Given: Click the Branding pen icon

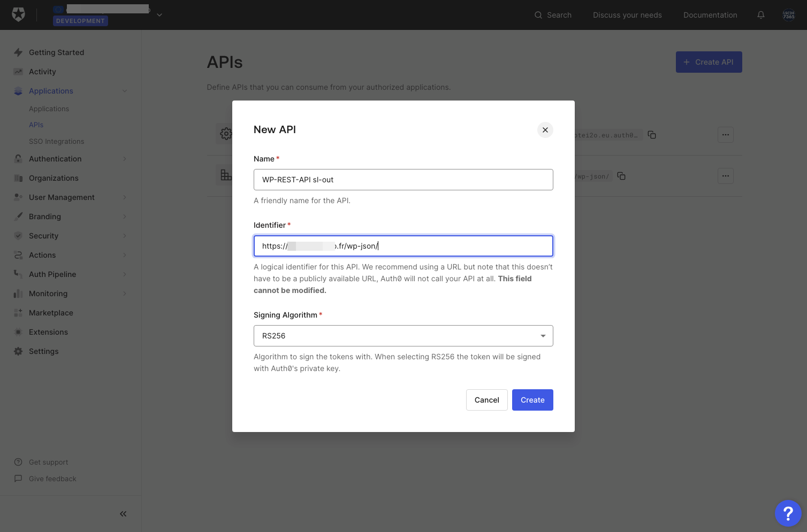Looking at the screenshot, I should click(x=18, y=217).
